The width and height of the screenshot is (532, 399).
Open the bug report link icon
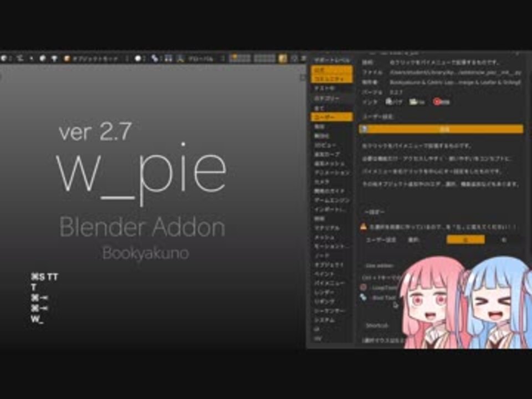(x=390, y=101)
